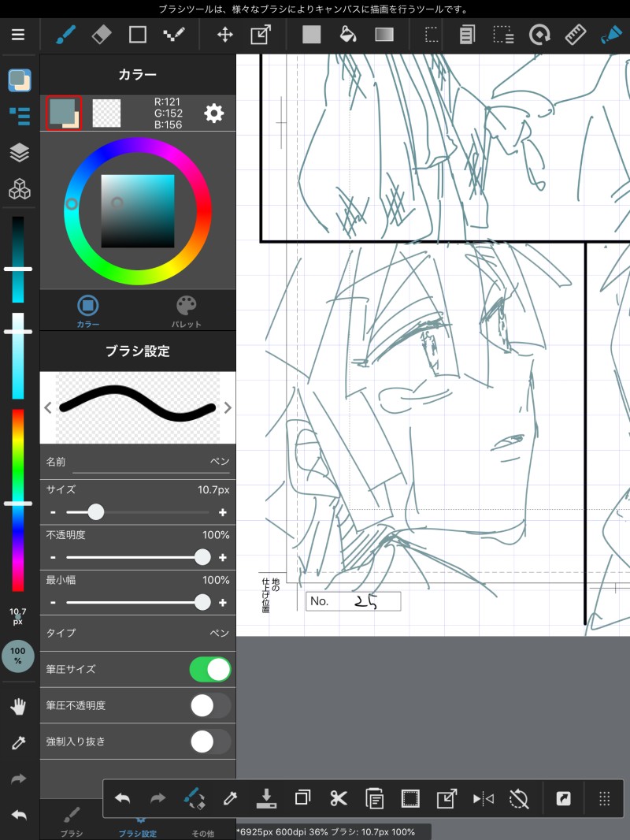630x840 pixels.
Task: Click the scissors cut icon
Action: point(339,798)
